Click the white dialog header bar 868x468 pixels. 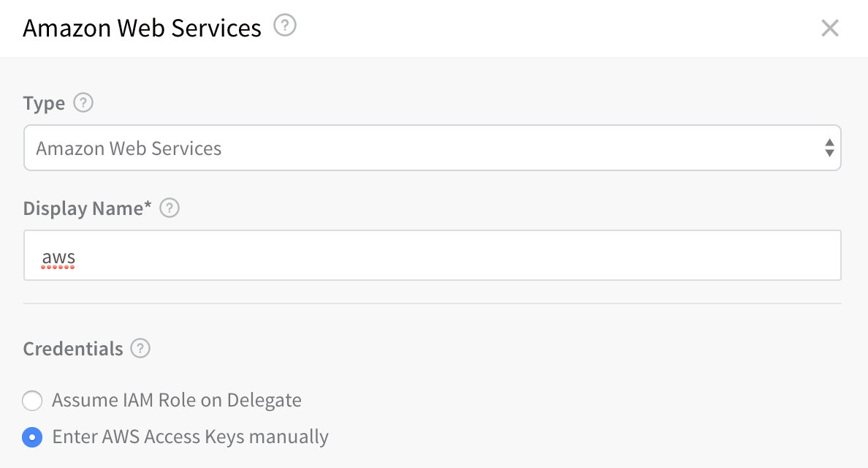(434, 29)
